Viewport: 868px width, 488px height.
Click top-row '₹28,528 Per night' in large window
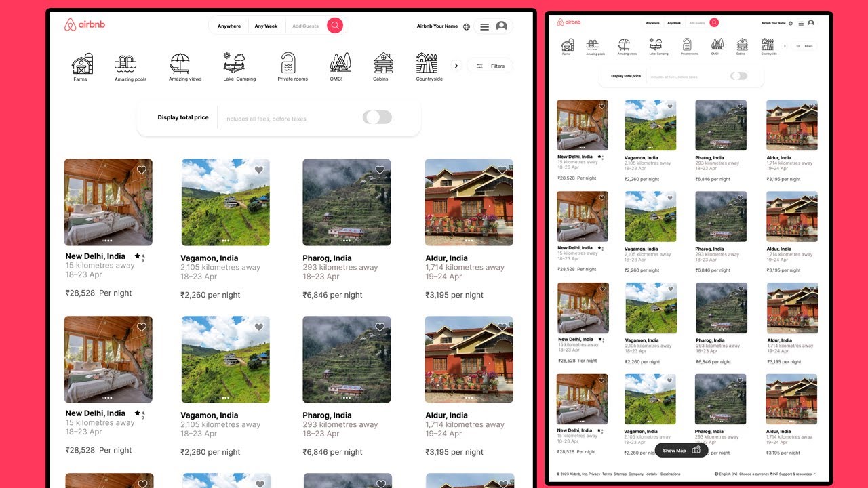click(x=98, y=293)
